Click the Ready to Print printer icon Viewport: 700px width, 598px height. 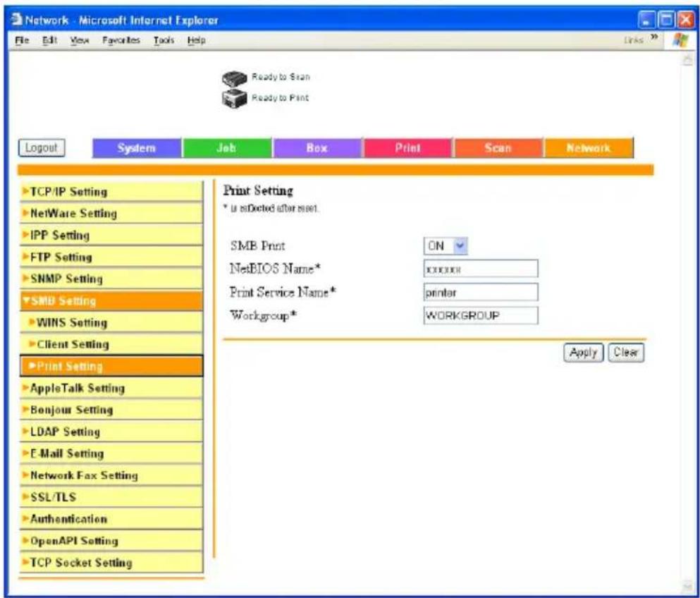click(234, 98)
